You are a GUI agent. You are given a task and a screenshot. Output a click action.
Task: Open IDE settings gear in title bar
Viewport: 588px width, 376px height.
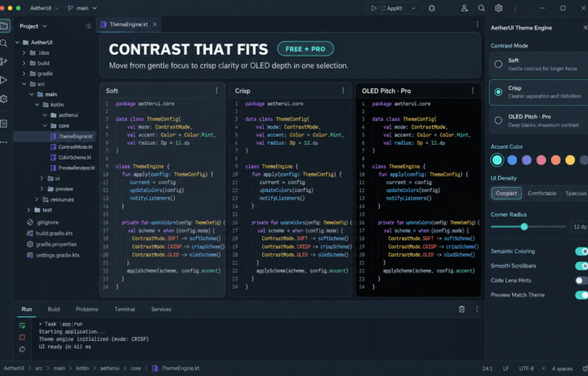pos(498,8)
